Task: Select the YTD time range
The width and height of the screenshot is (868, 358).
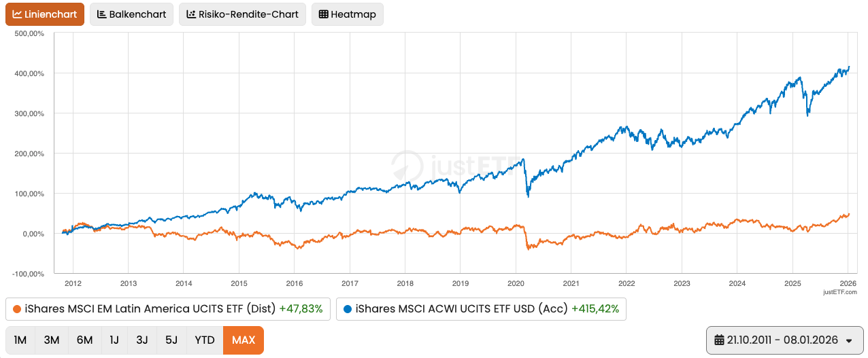Action: click(x=205, y=340)
